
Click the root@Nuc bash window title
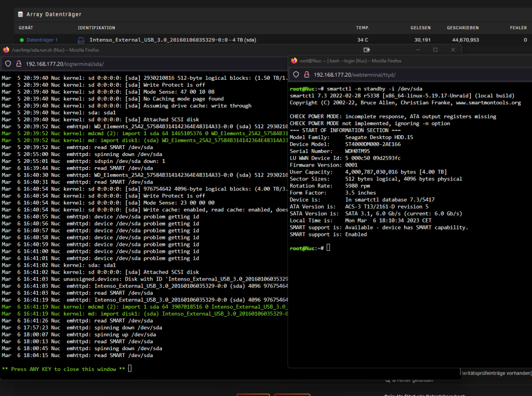coord(351,61)
